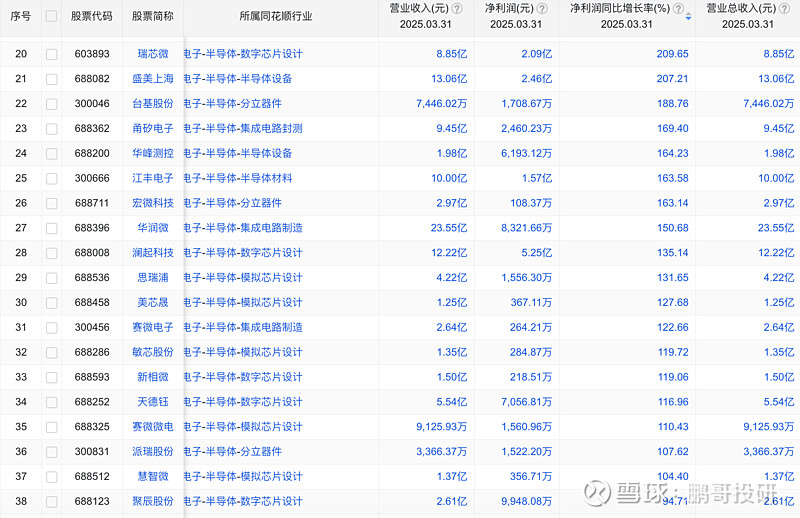Screen dimensions: 800x518
Task: Toggle select-all checkbox in header
Action: point(51,16)
